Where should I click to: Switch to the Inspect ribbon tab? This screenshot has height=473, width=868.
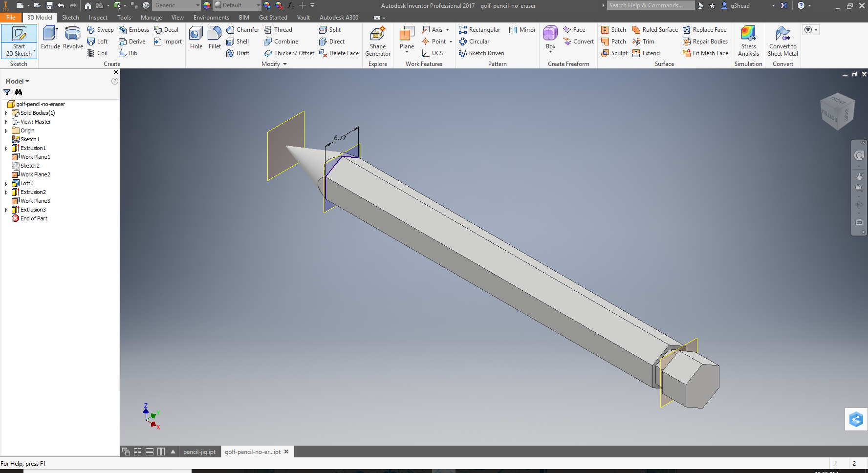click(x=98, y=18)
